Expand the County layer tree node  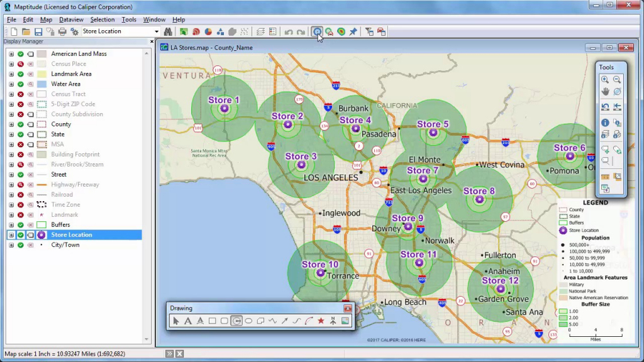[x=11, y=124]
